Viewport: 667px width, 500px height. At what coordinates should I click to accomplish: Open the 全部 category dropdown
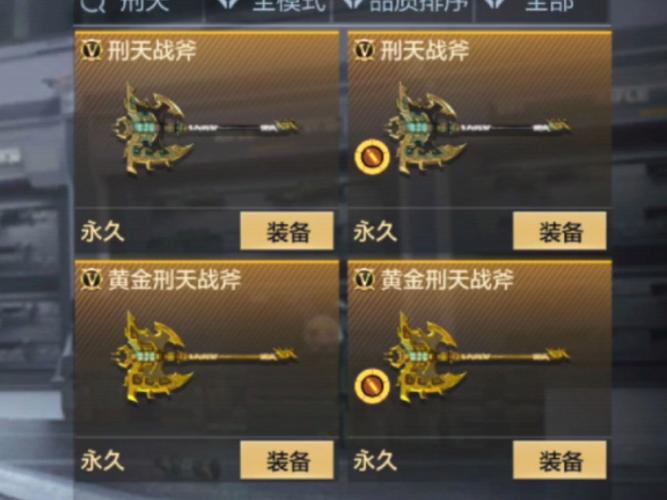tap(541, 8)
